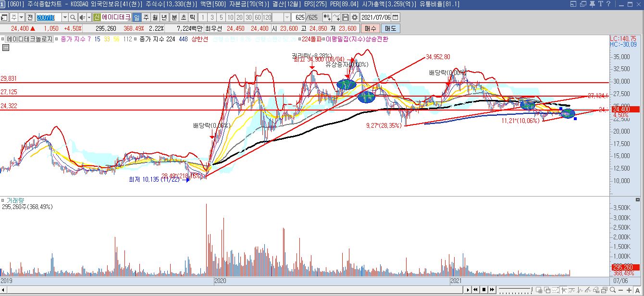Click the 매도 sell button

tap(391, 29)
